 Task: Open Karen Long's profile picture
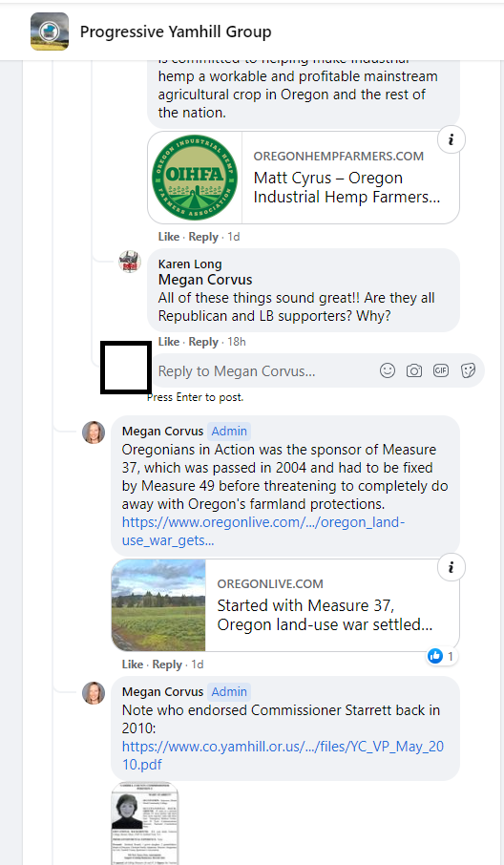click(x=130, y=261)
